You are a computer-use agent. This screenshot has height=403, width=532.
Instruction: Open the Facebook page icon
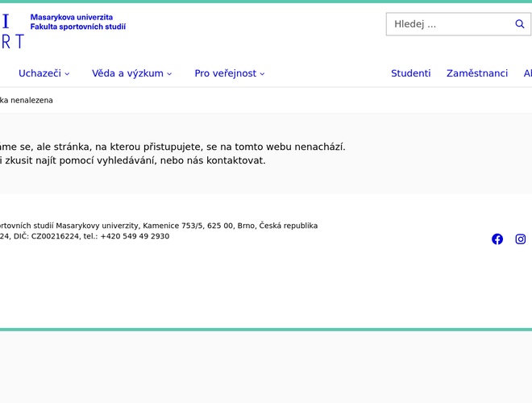pos(497,239)
